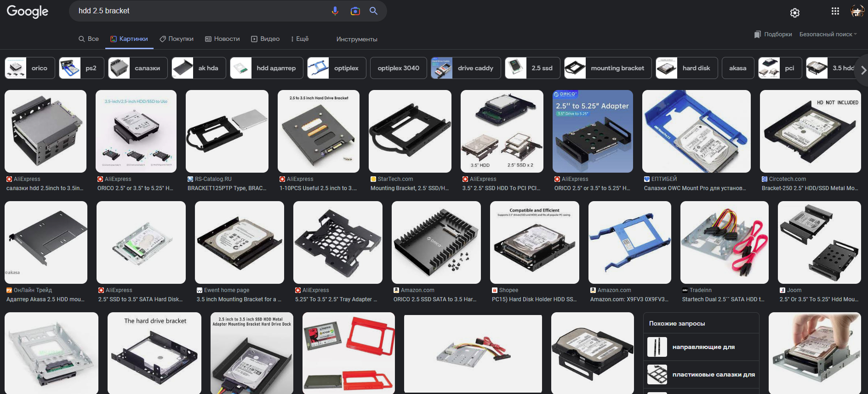Viewport: 868px width, 394px height.
Task: Filter by mounting bracket chip
Action: tap(608, 68)
